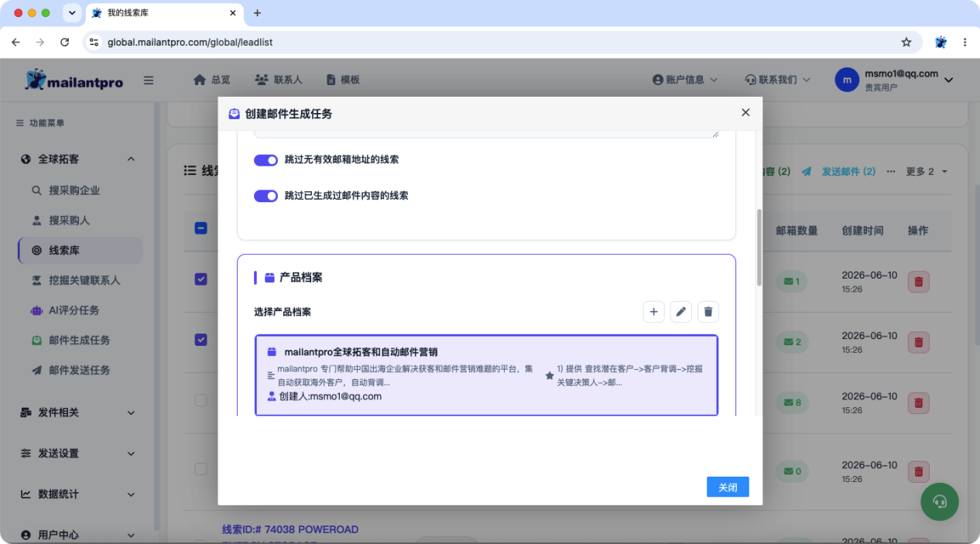Add a new product profile with plus icon
The image size is (980, 544).
pos(653,312)
